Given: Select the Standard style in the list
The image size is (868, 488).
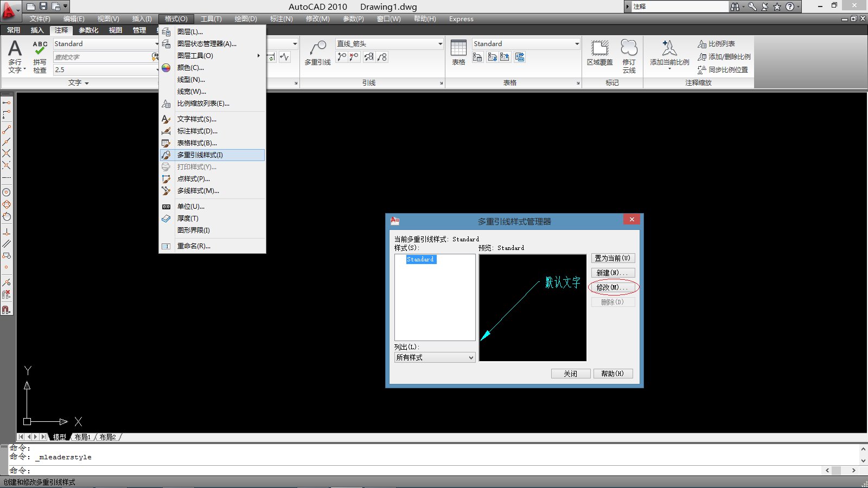Looking at the screenshot, I should 420,260.
